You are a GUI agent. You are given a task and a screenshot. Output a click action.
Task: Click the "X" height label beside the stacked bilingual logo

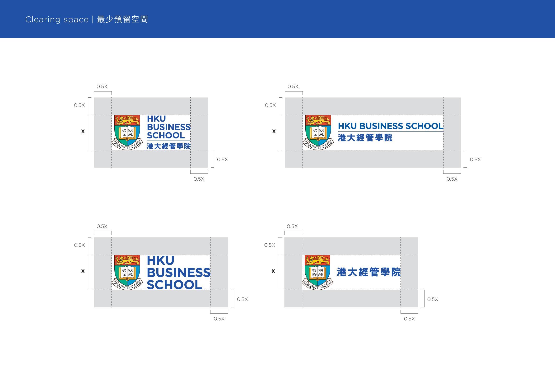[83, 131]
